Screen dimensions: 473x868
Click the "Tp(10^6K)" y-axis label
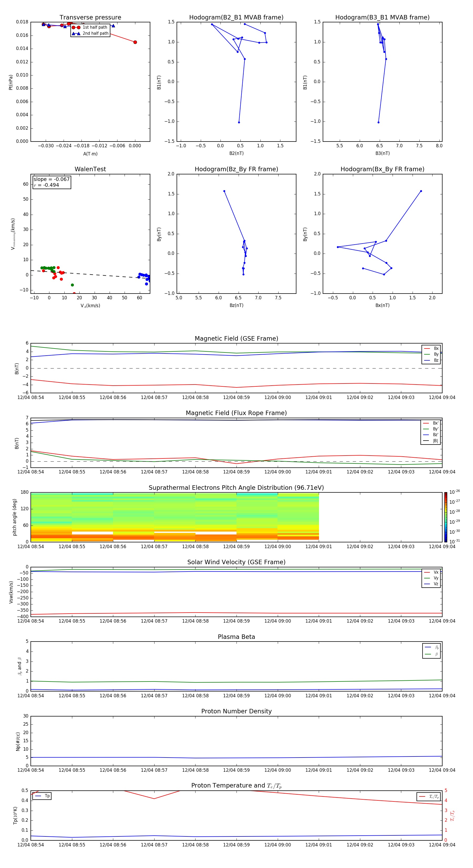(16, 815)
